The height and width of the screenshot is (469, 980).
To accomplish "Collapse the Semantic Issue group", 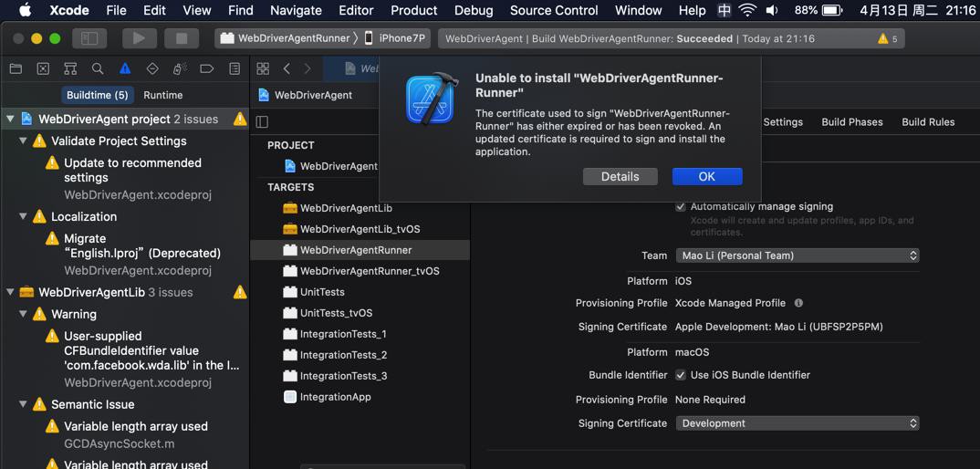I will (x=23, y=404).
